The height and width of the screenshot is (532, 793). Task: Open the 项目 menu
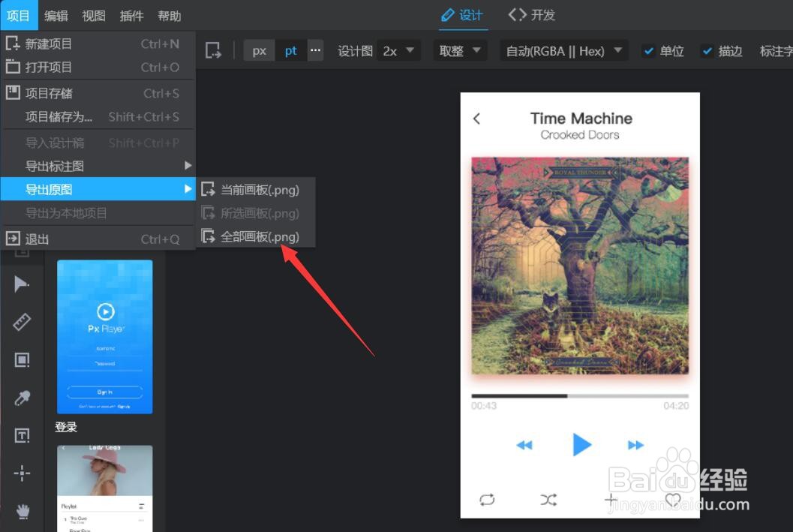tap(18, 16)
